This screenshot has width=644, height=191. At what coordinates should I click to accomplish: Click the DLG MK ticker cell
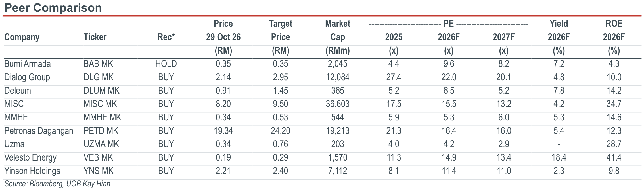98,77
